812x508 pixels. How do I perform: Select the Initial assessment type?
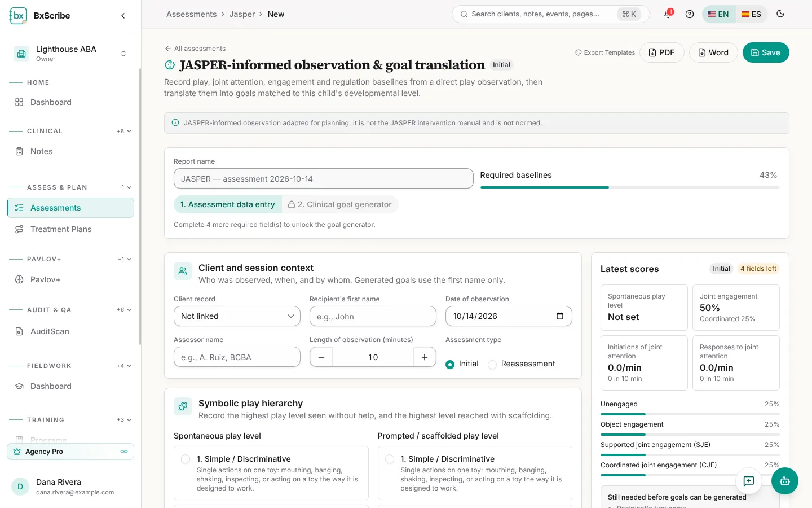tap(450, 364)
